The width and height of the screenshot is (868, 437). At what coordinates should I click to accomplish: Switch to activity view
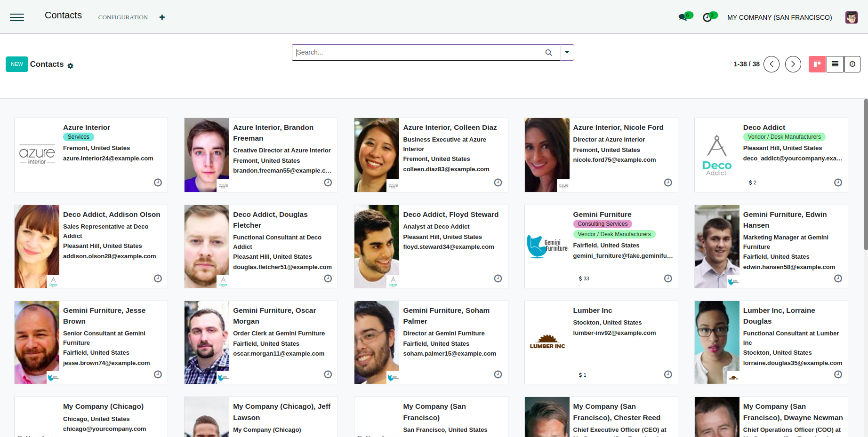coord(852,64)
